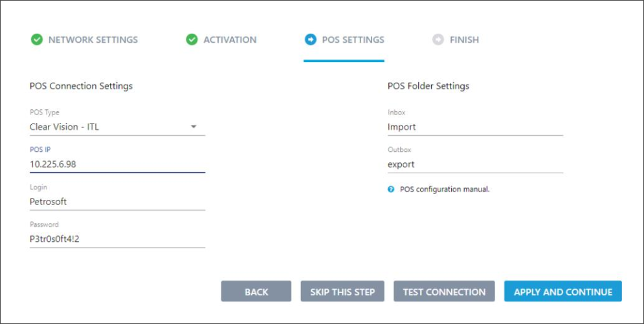Screen dimensions: 644x324
Task: Switch to the Activation step tab
Action: click(221, 40)
